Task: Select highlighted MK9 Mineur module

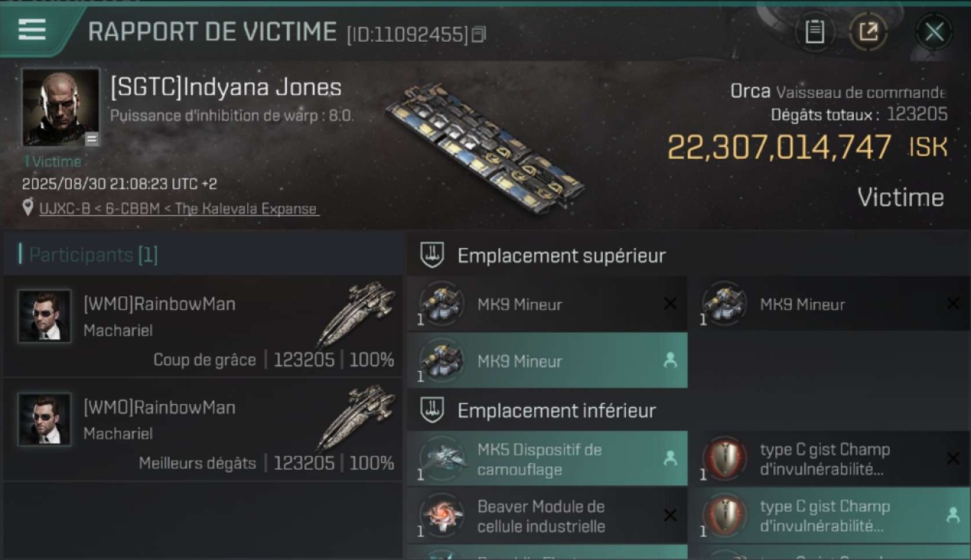Action: coord(547,361)
